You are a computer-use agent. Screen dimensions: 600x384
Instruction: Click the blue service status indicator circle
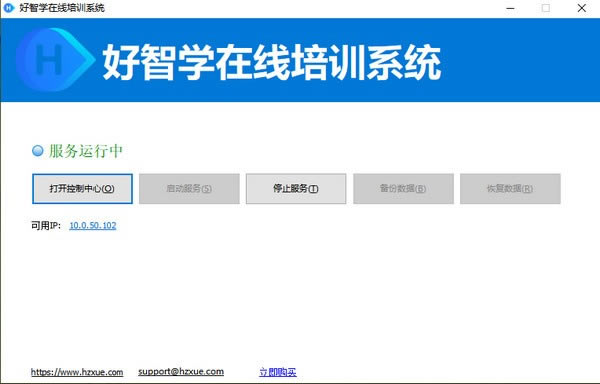[x=38, y=151]
